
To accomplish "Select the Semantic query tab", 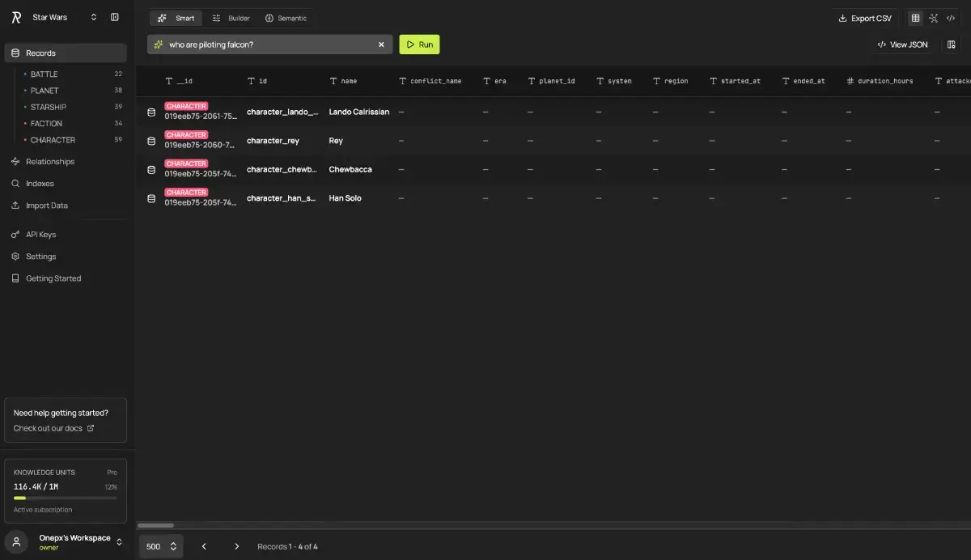I will 286,18.
